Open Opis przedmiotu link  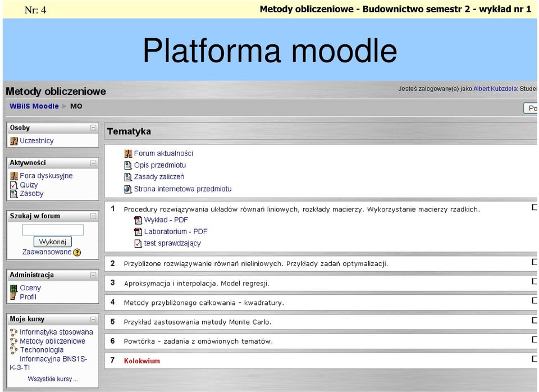click(x=160, y=165)
